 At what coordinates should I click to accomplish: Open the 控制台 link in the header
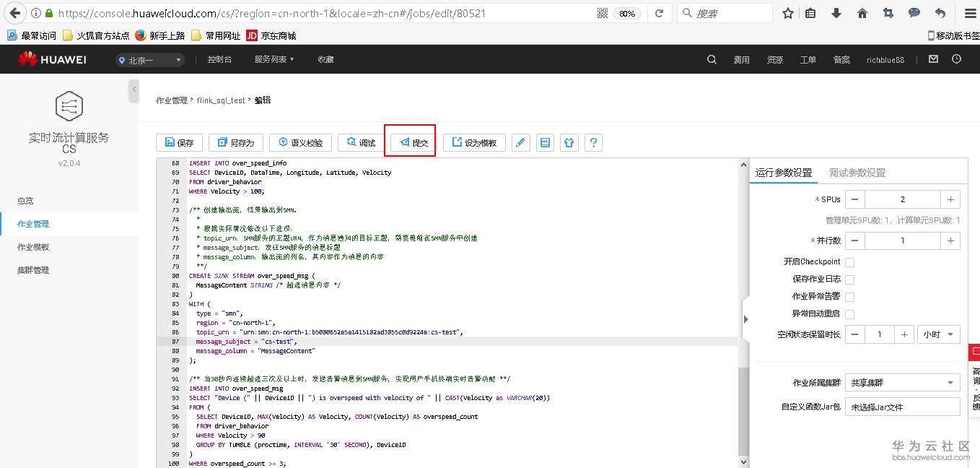pos(219,60)
